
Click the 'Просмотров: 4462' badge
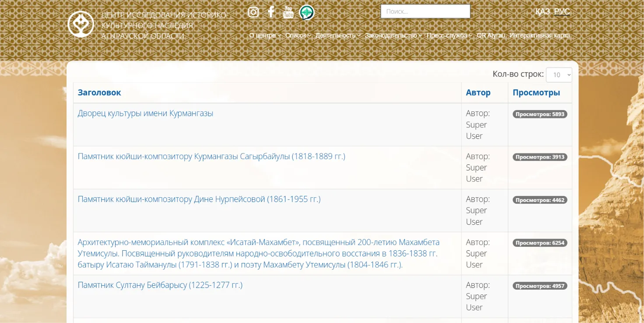point(540,200)
